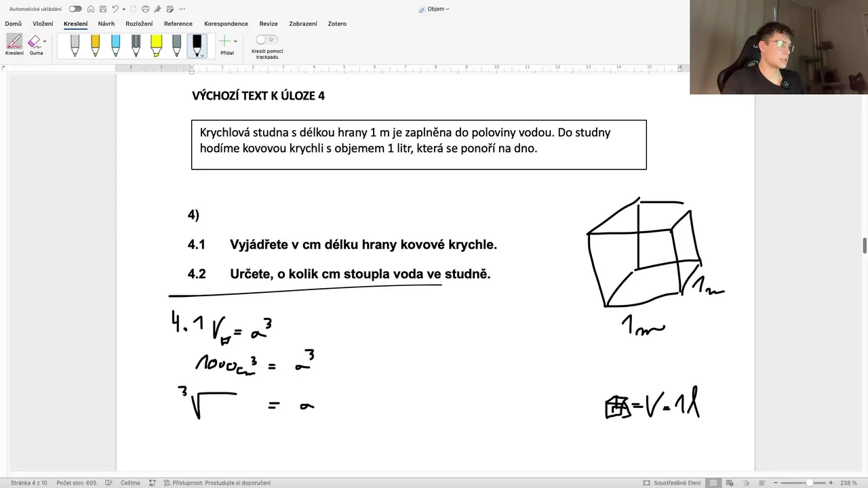Enable Soustředěné čtení focus mode

pos(672,483)
